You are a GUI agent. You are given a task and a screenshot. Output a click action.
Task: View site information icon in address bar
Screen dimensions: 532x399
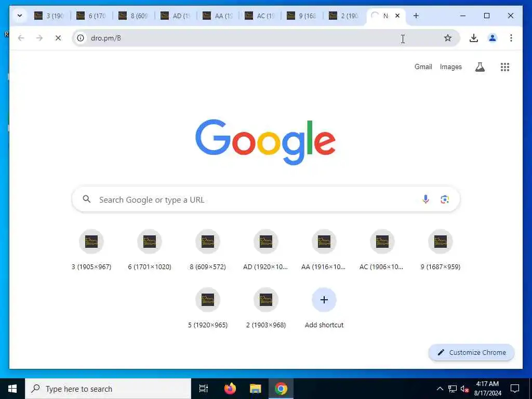(x=81, y=38)
